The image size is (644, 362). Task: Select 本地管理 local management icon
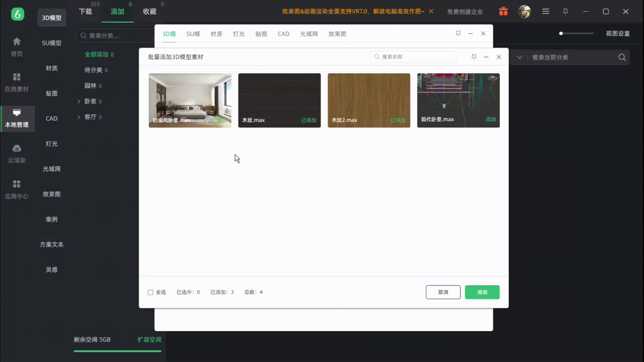coord(17,113)
